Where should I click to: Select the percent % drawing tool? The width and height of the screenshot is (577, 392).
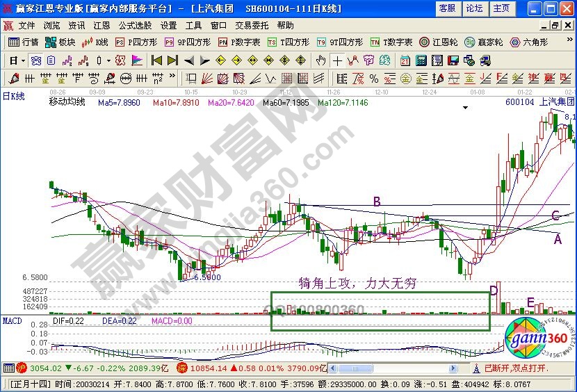(374, 79)
